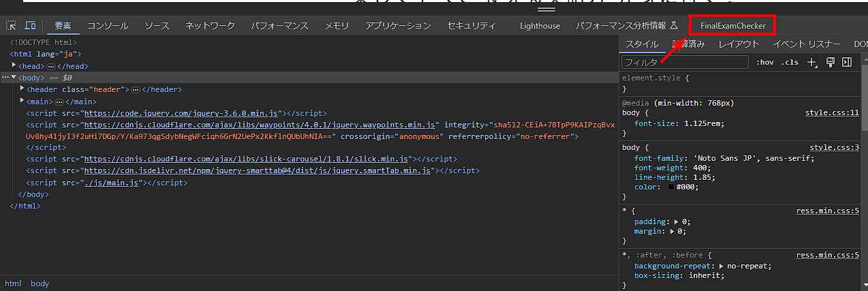Screen dimensions: 868x291
Task: Expand the head element node
Action: pos(14,66)
